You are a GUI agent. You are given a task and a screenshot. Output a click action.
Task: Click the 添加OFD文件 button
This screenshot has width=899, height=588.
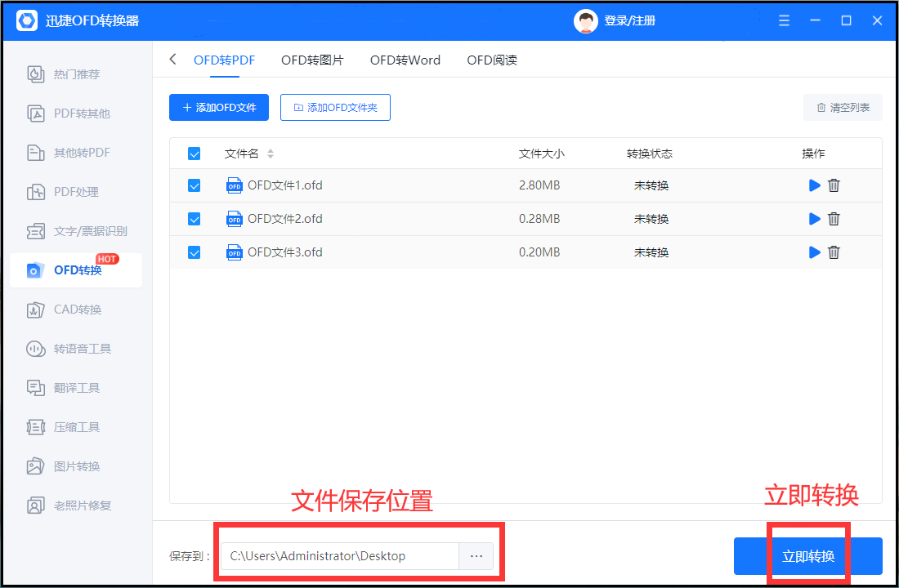tap(219, 107)
